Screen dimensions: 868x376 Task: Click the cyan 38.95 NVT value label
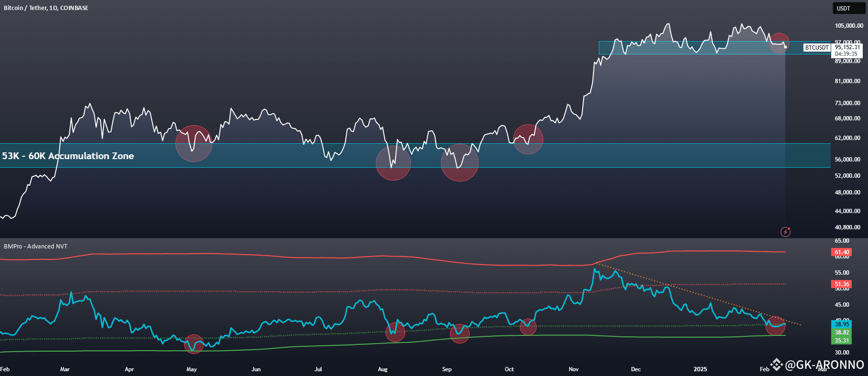click(x=842, y=324)
